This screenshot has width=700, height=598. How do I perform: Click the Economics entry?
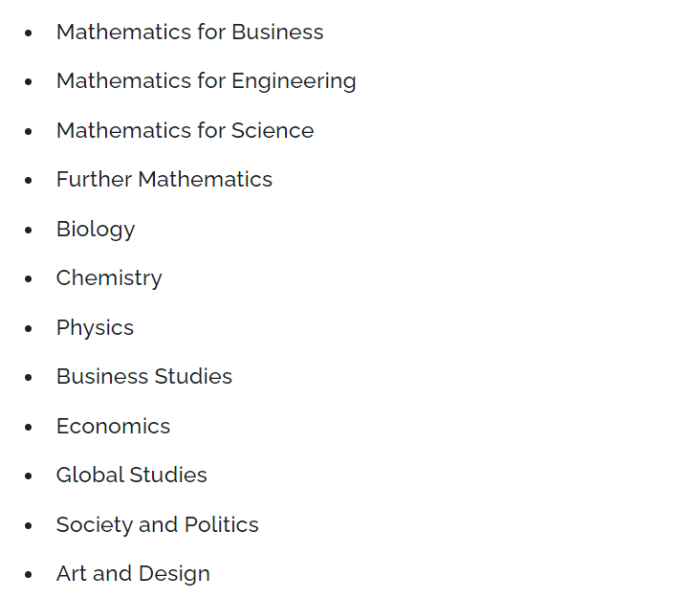(114, 426)
